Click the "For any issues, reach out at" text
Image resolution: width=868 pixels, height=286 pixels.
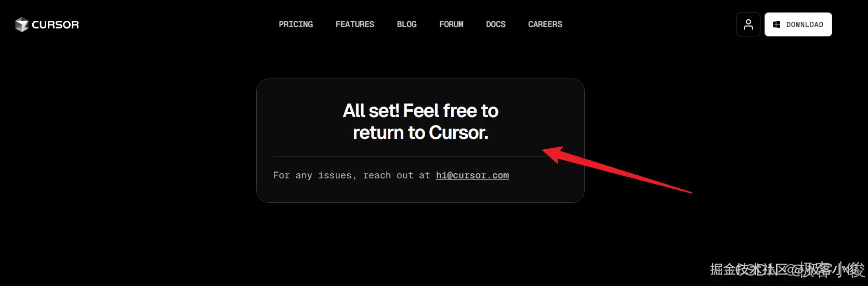click(352, 175)
